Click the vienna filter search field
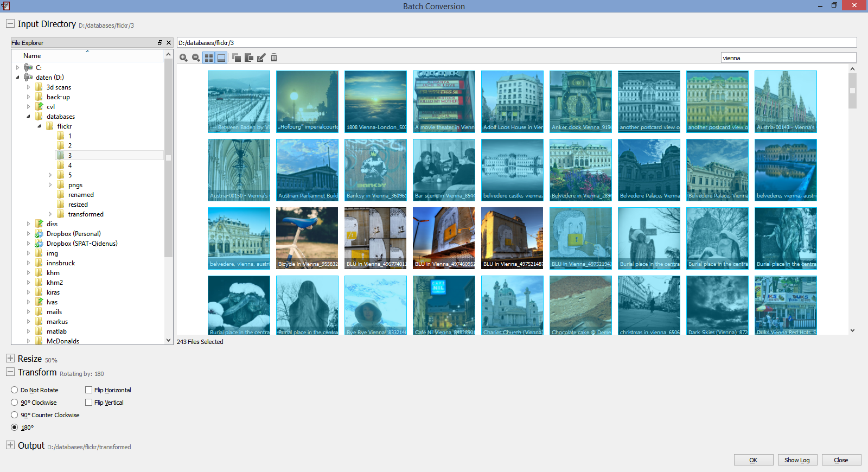868x472 pixels. [788, 58]
